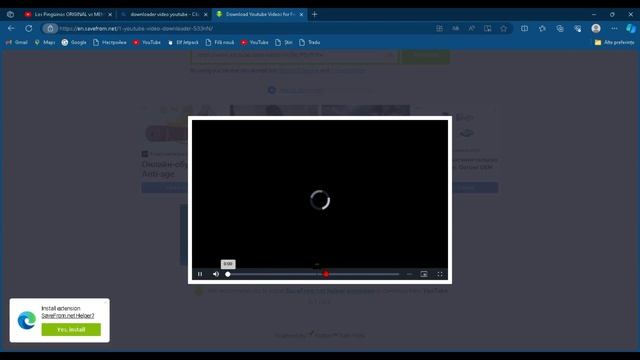Open tab actions workspace menu

coord(10,14)
